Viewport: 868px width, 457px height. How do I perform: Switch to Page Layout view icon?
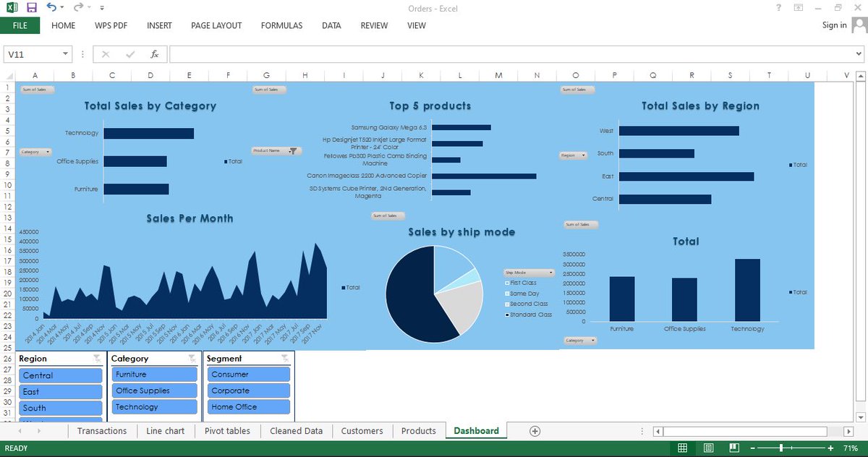click(x=707, y=448)
